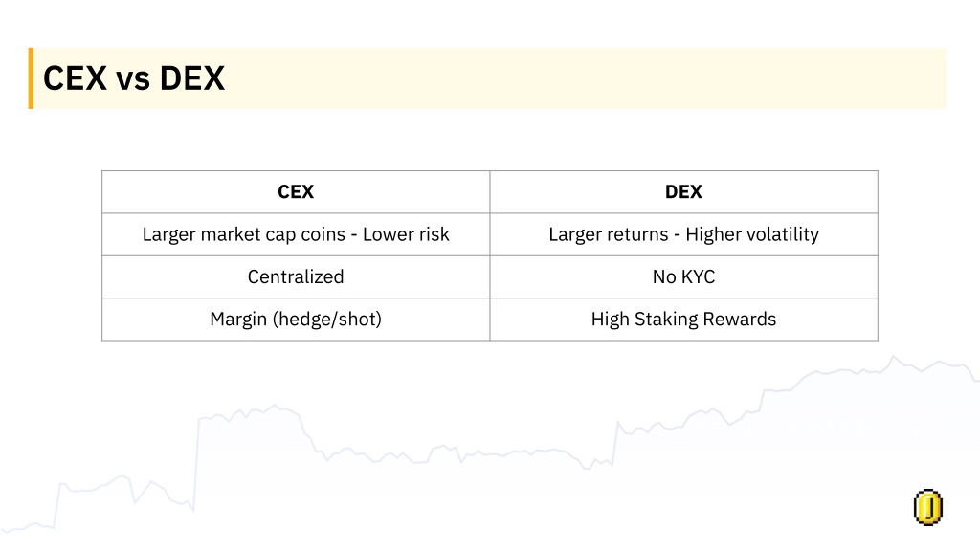Click the word 'DEX' in the title
Screen dimensions: 980x551
[191, 78]
